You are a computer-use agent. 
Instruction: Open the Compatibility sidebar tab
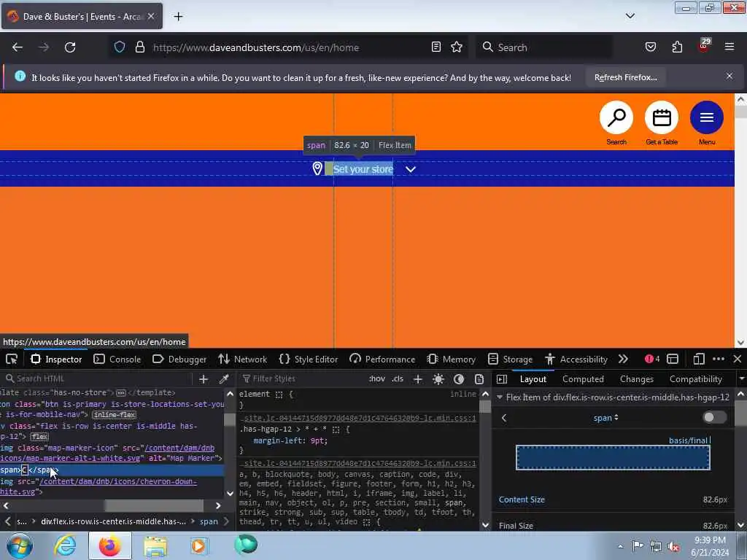[695, 379]
